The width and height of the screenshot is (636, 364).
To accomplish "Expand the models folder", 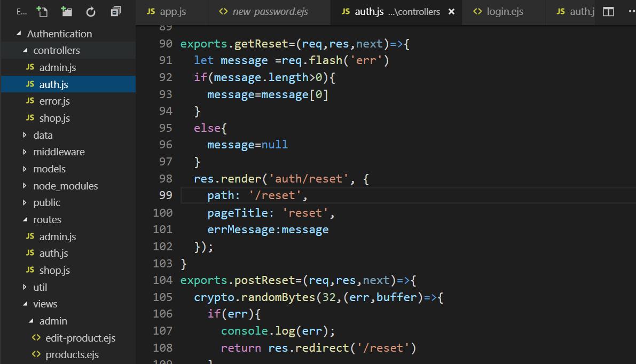I will [x=25, y=169].
